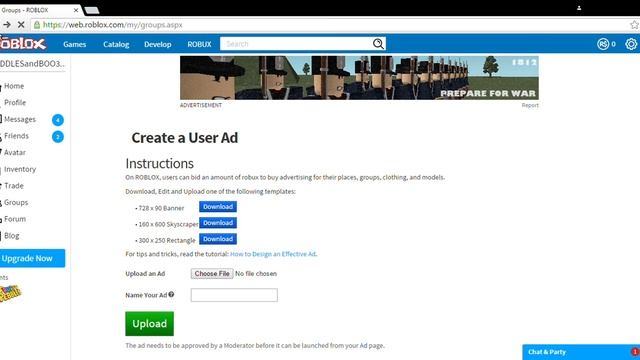Click the Choose File button
The width and height of the screenshot is (640, 360).
click(212, 273)
